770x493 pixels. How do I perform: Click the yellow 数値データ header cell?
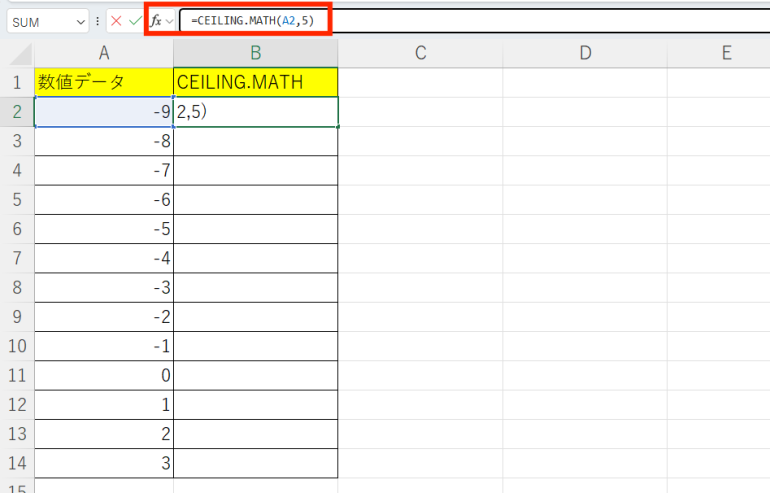[x=104, y=82]
